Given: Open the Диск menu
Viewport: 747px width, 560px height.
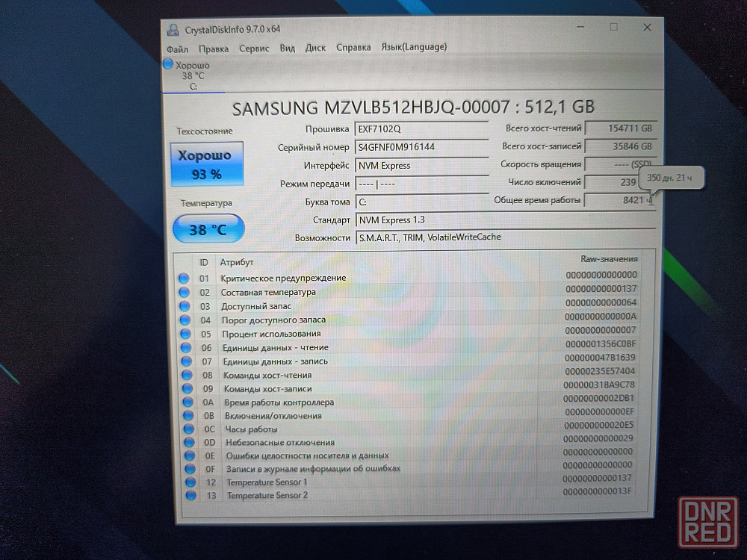Looking at the screenshot, I should point(315,48).
